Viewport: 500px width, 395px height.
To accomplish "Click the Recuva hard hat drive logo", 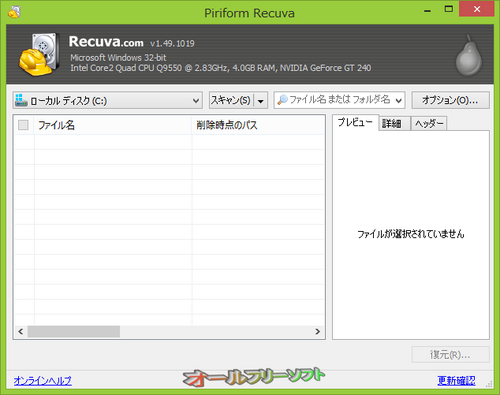I will (x=40, y=54).
